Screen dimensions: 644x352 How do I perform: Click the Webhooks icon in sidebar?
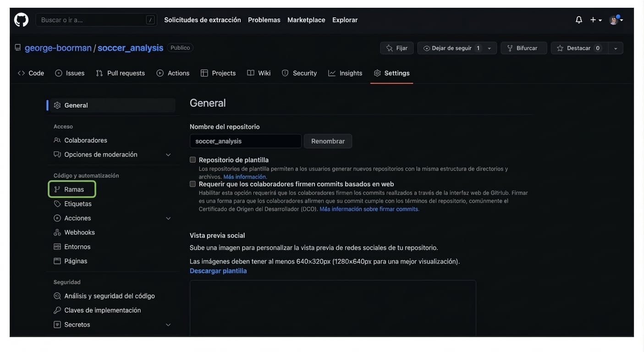point(57,232)
